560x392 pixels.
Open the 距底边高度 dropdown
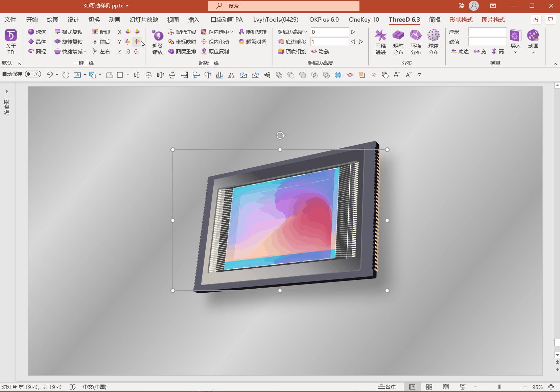[293, 32]
